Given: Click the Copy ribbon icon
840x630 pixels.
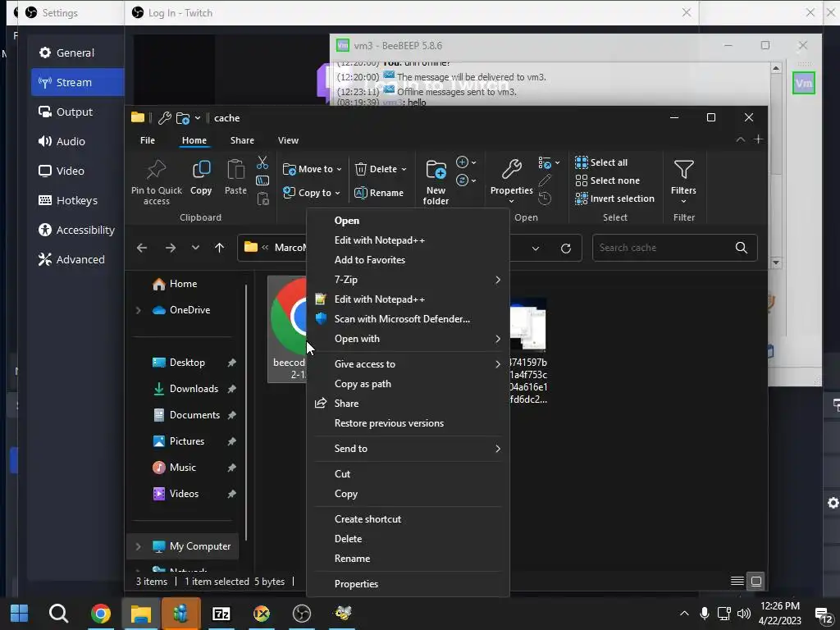Looking at the screenshot, I should pos(201,170).
